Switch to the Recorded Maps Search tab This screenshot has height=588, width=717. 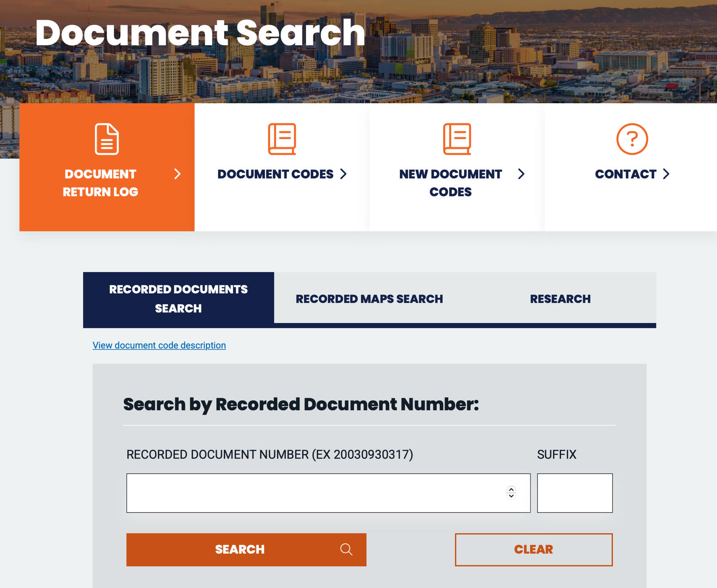(x=369, y=299)
